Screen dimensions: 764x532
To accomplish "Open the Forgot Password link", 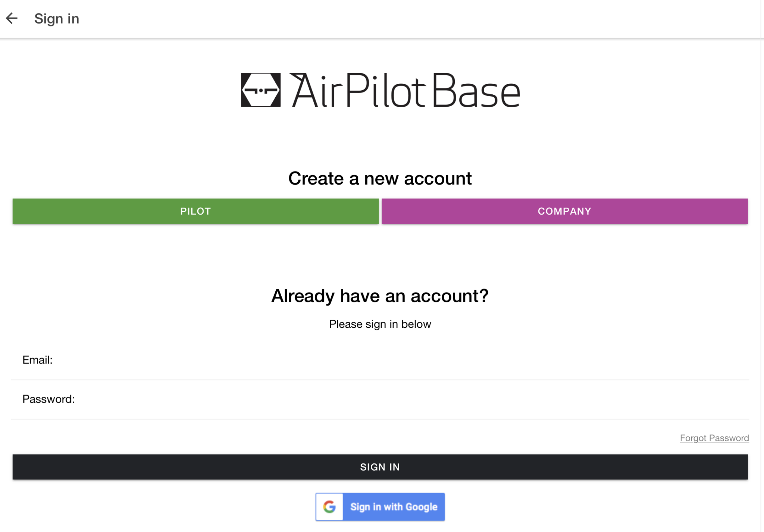I will click(x=714, y=438).
